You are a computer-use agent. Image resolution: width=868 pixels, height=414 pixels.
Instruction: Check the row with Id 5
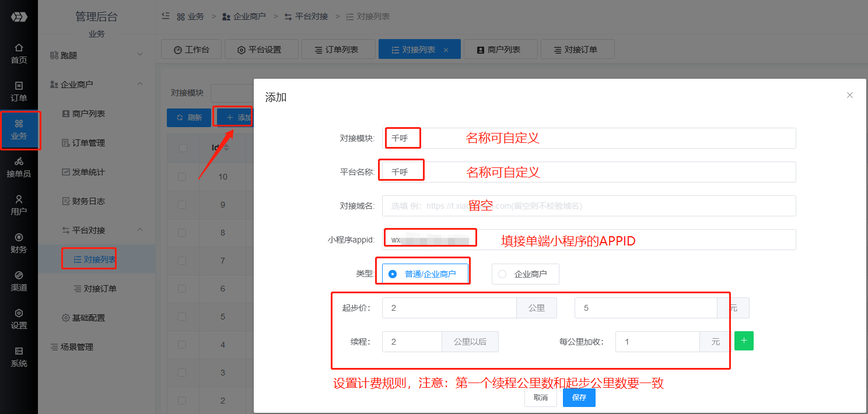183,317
